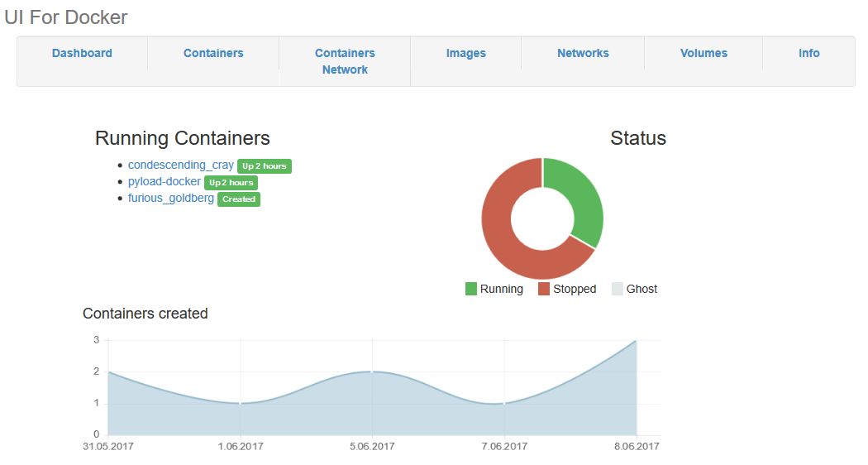Viewport: 868px width, 465px height.
Task: Switch to the Images tab
Action: pos(466,53)
